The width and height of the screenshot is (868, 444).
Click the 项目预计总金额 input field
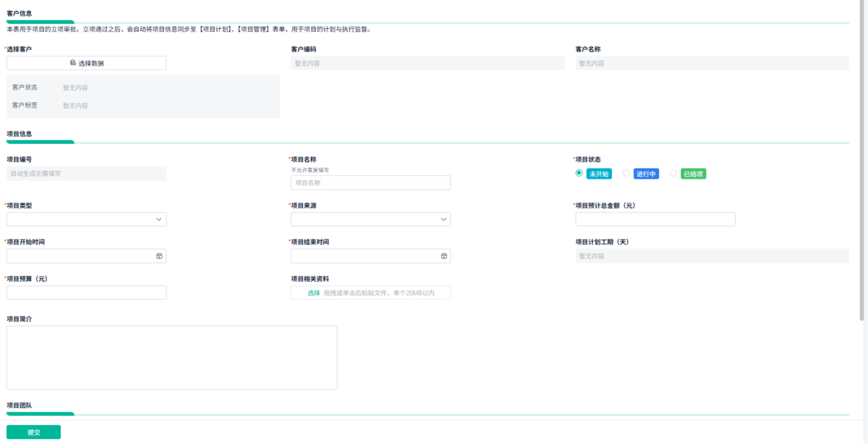(655, 219)
